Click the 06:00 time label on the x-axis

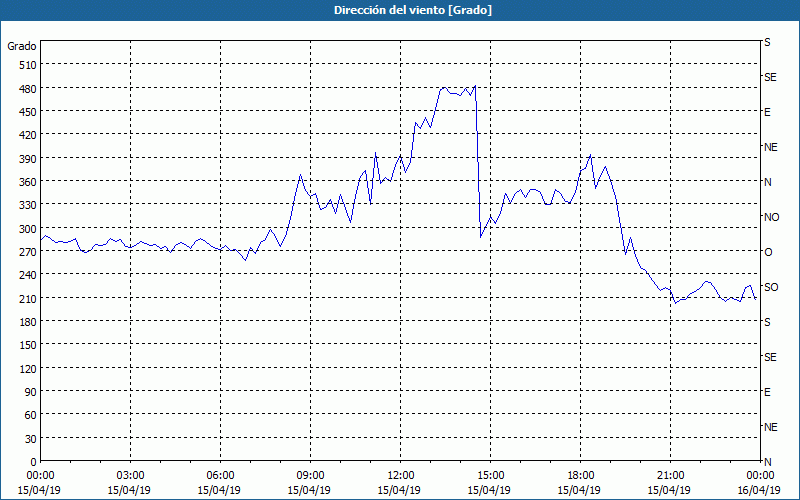pos(220,476)
